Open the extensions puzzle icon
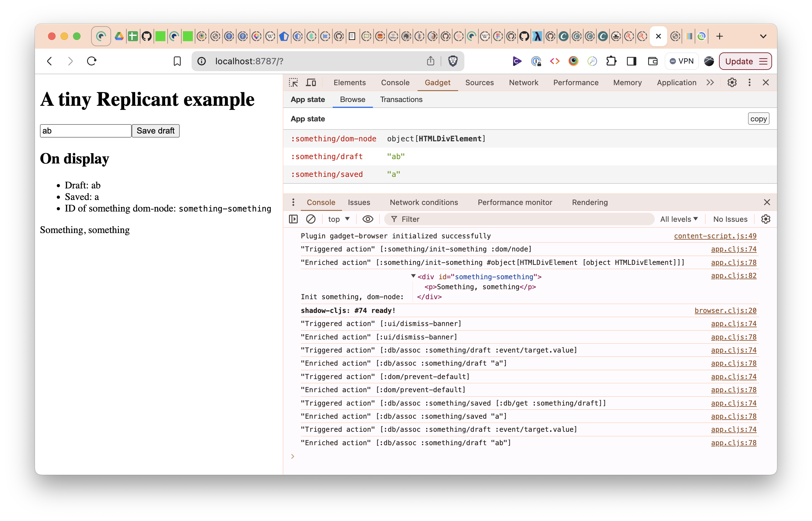 pyautogui.click(x=611, y=61)
